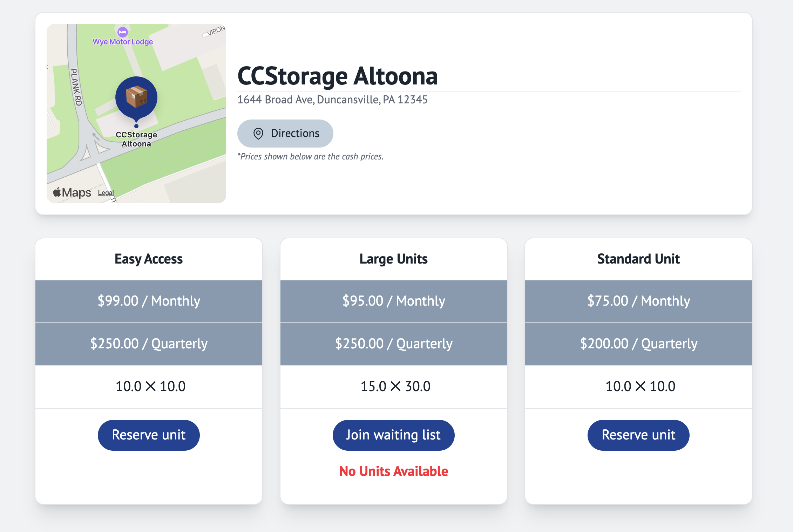Screen dimensions: 793x532
Task: Click the Large Units card header
Action: pos(393,259)
